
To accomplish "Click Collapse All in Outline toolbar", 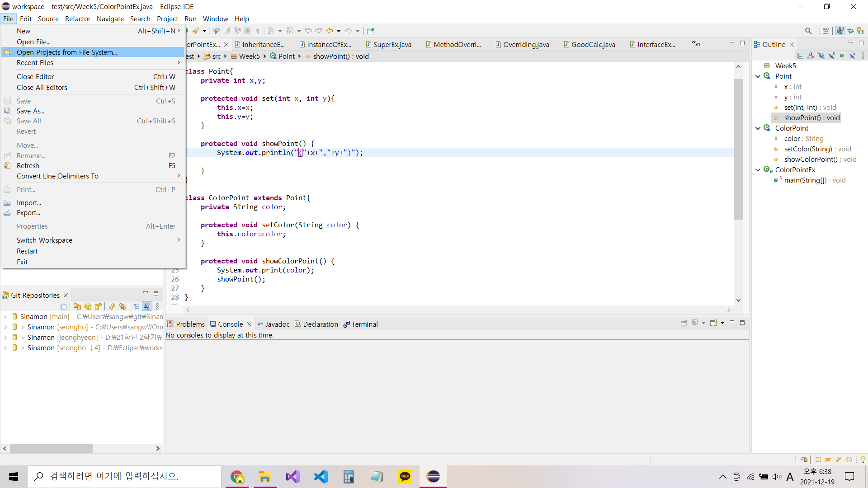I will (x=800, y=56).
